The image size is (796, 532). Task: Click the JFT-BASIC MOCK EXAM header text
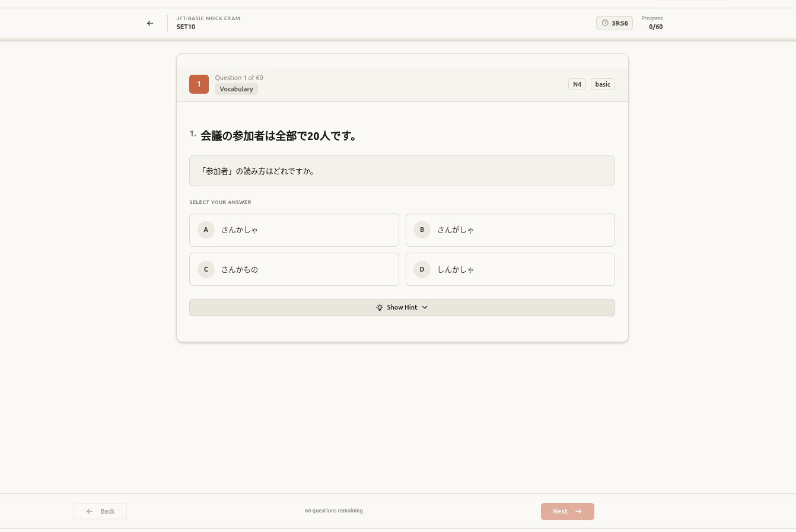[x=208, y=18]
